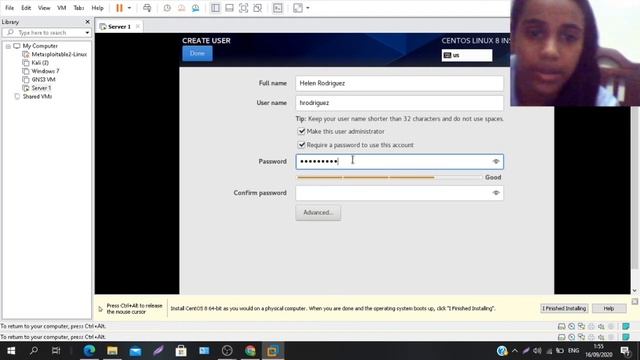Image resolution: width=640 pixels, height=360 pixels.
Task: Show hidden system tray icons
Action: point(515,351)
